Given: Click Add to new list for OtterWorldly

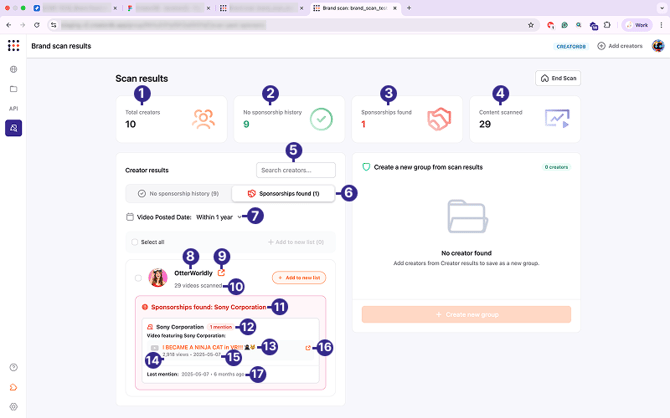Looking at the screenshot, I should 299,278.
